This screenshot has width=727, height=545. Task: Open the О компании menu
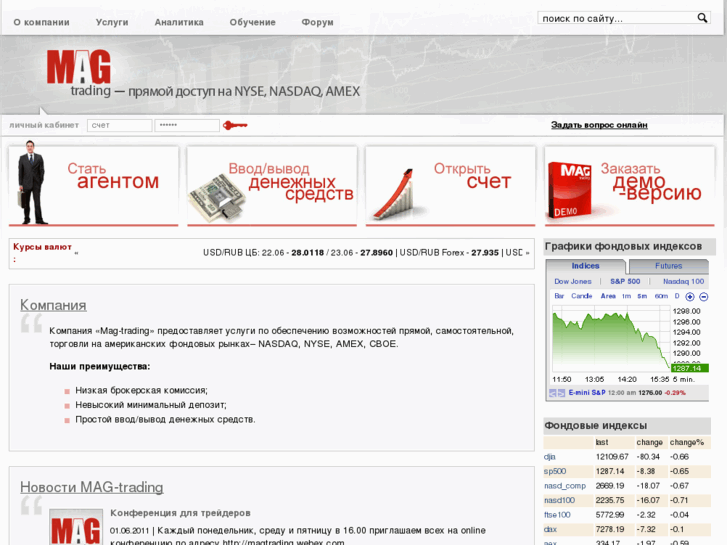click(x=41, y=22)
